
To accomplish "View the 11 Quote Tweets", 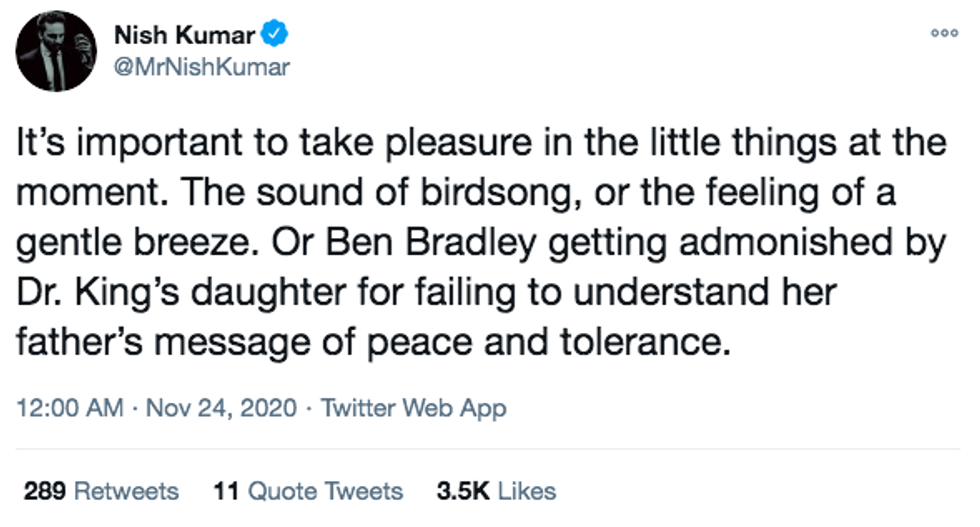I will click(307, 491).
